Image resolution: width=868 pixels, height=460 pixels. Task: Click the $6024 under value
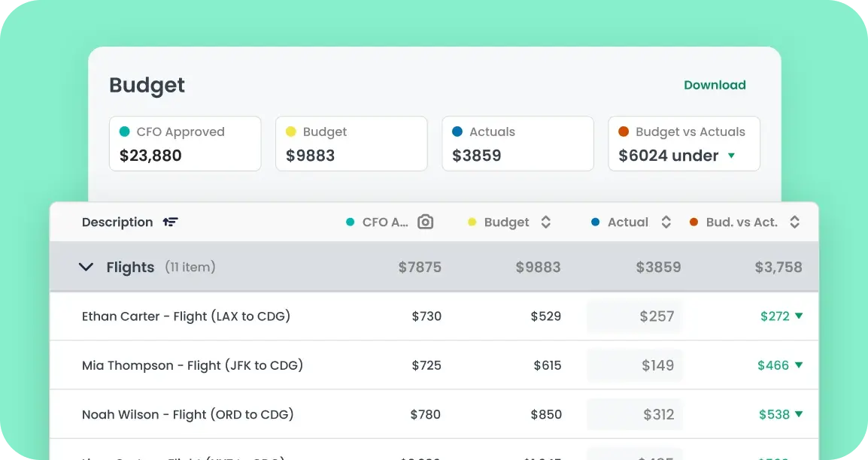(x=668, y=156)
